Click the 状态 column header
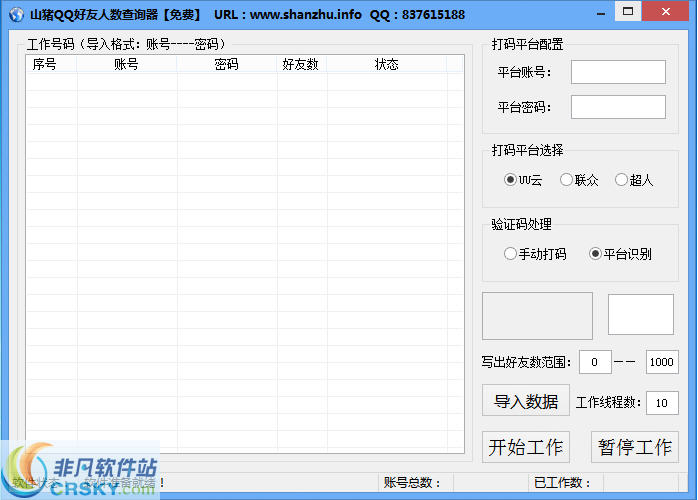Viewport: 698px width, 500px height. (x=387, y=65)
